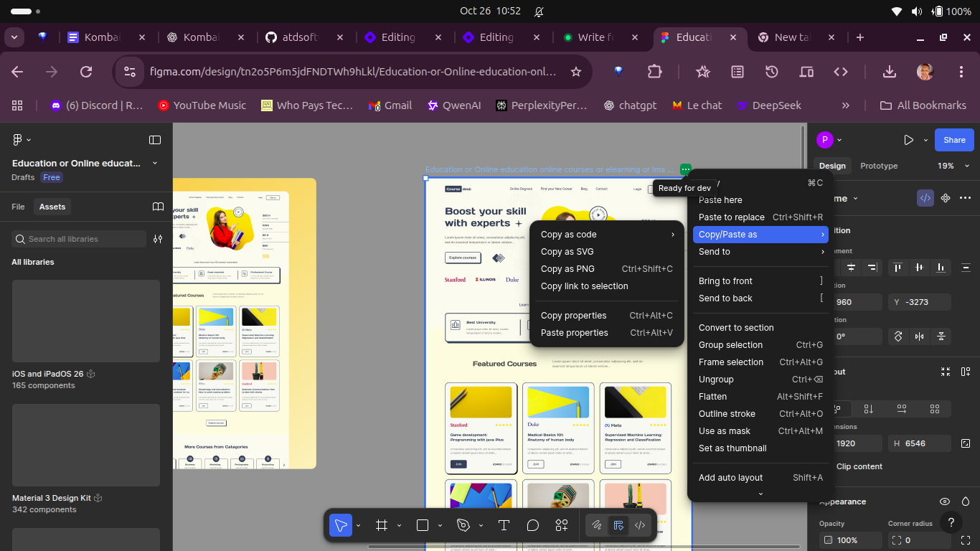Select the Frame tool in bottom toolbar

(382, 525)
